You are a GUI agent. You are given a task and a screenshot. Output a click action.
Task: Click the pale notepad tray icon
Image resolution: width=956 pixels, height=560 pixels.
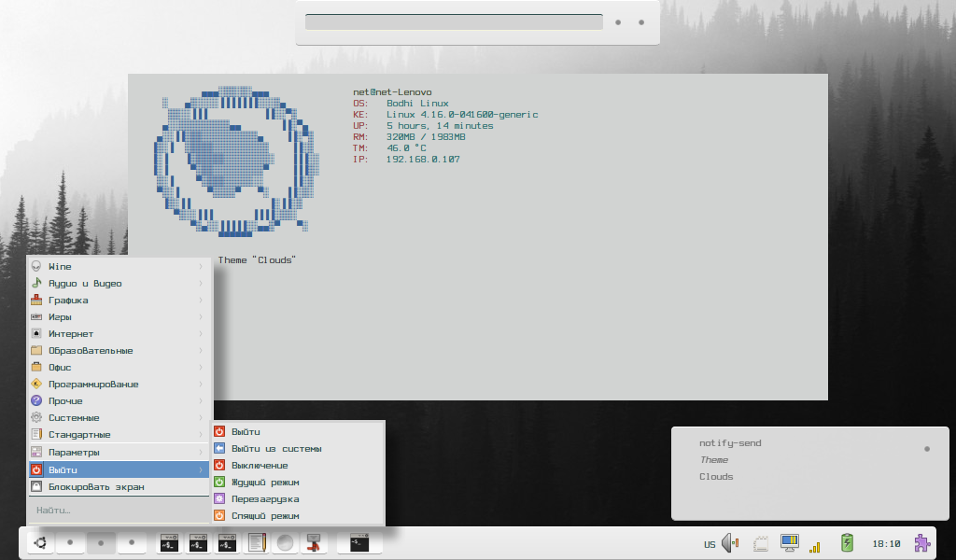pos(760,543)
